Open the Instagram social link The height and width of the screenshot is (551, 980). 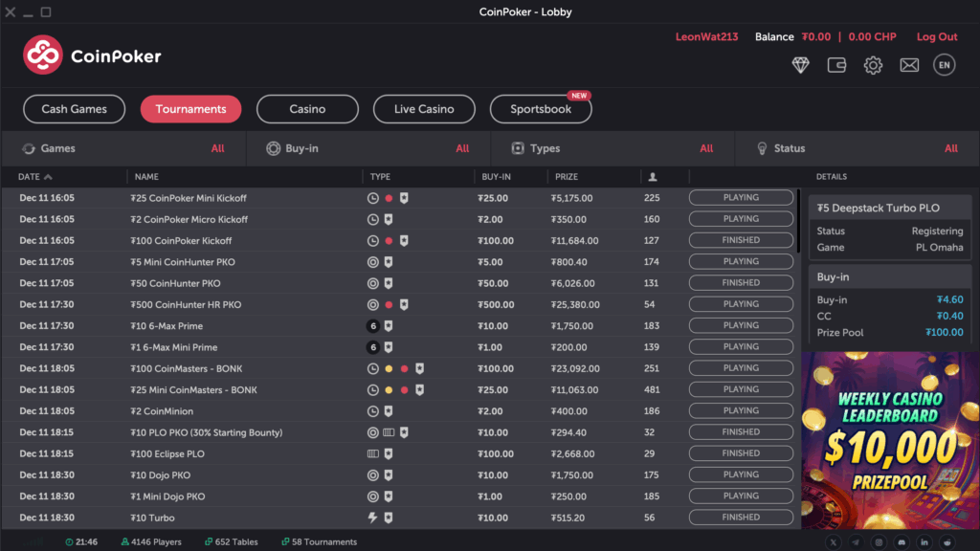click(879, 542)
